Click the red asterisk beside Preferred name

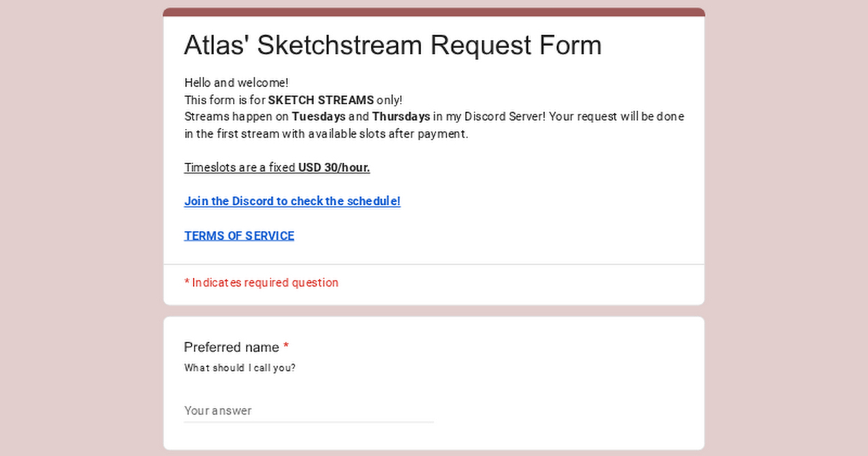tap(286, 347)
